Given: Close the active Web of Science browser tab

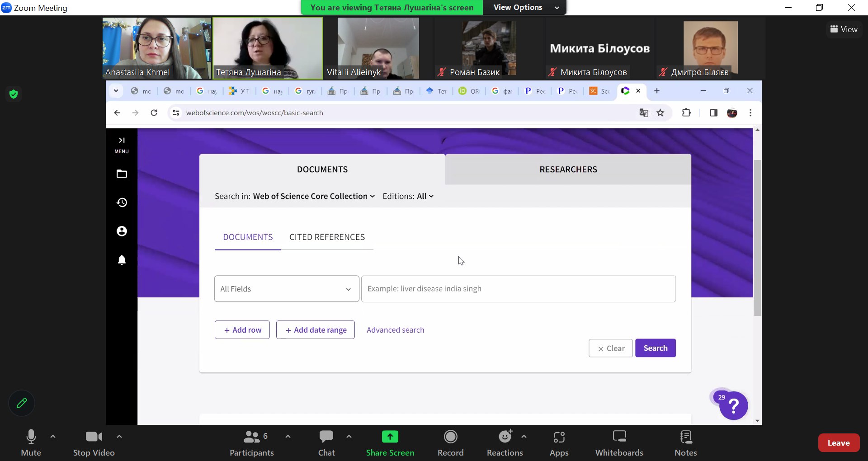Looking at the screenshot, I should pyautogui.click(x=638, y=91).
